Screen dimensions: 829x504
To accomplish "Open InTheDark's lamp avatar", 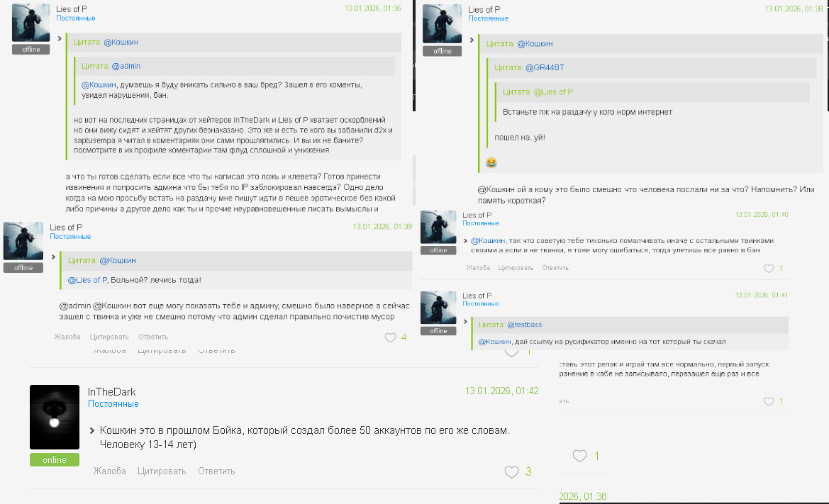I will tap(55, 418).
